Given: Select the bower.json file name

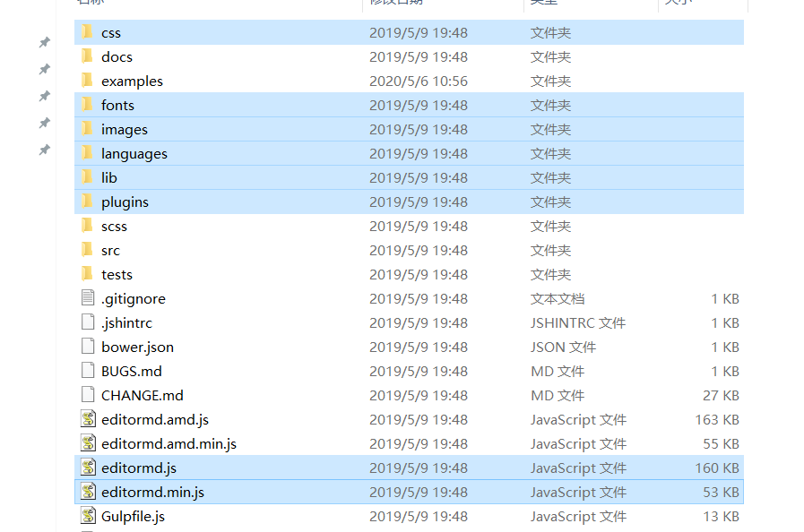Looking at the screenshot, I should 137,347.
